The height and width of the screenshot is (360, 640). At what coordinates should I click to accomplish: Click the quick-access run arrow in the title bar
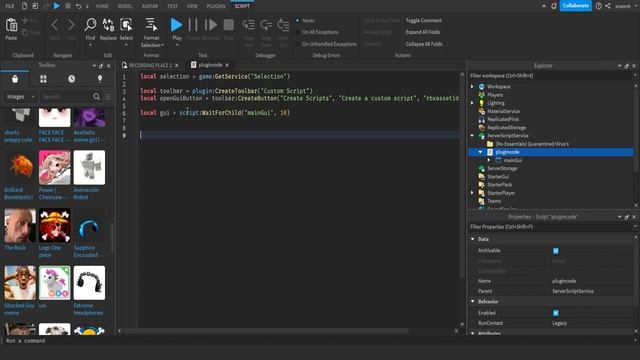coord(56,6)
